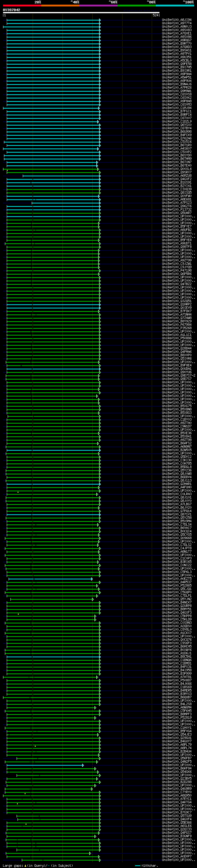Click the red 20% identity legend segment

[x=22, y=6]
